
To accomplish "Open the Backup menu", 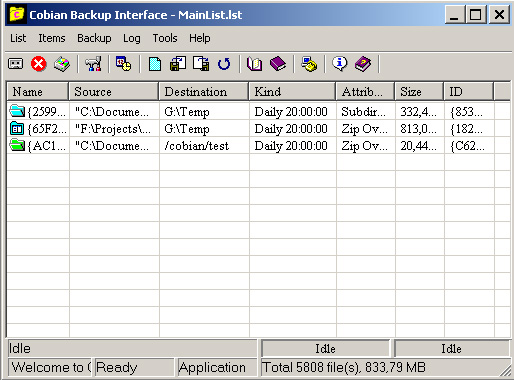I will (94, 38).
